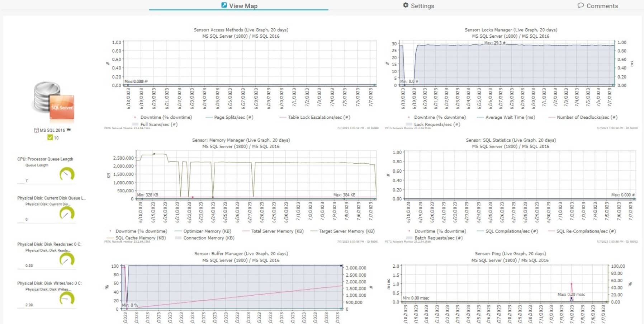Click Number of Deadlocks/sec legend entry
This screenshot has width=644, height=324.
coord(583,117)
